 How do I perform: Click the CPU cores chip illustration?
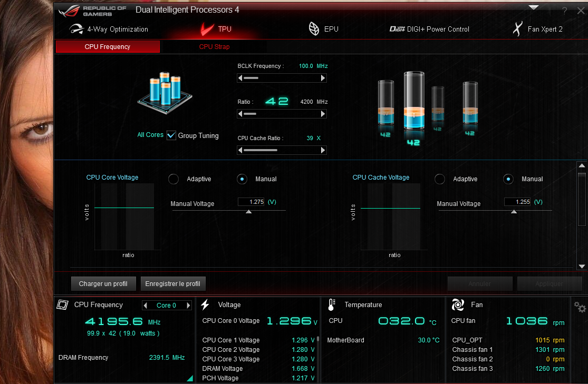click(x=165, y=93)
